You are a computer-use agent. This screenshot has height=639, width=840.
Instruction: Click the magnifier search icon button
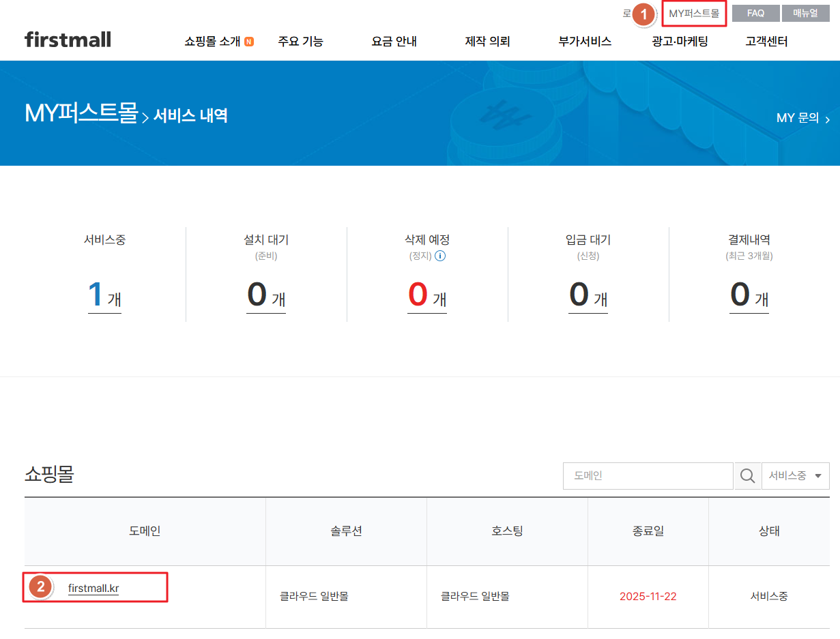pyautogui.click(x=747, y=476)
